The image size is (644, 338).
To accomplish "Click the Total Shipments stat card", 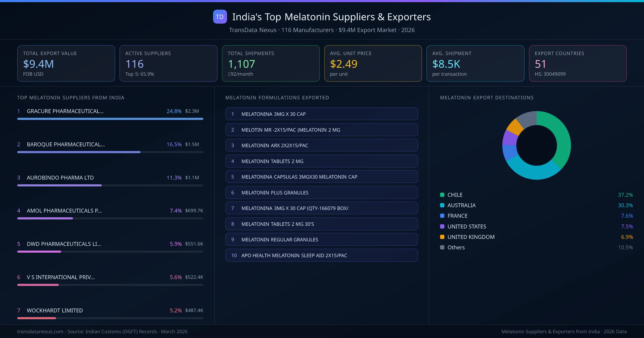I will pyautogui.click(x=270, y=63).
